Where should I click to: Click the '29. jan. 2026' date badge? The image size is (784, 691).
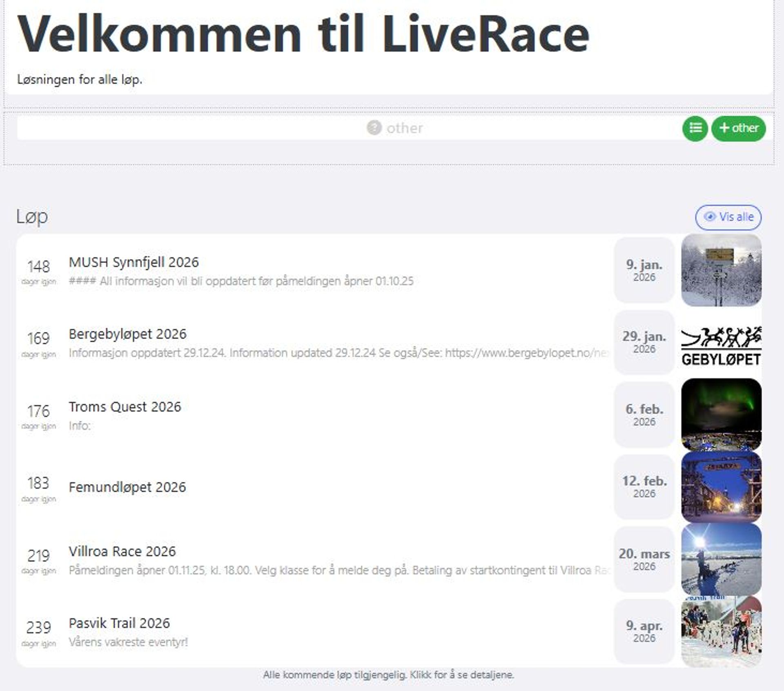pyautogui.click(x=644, y=342)
